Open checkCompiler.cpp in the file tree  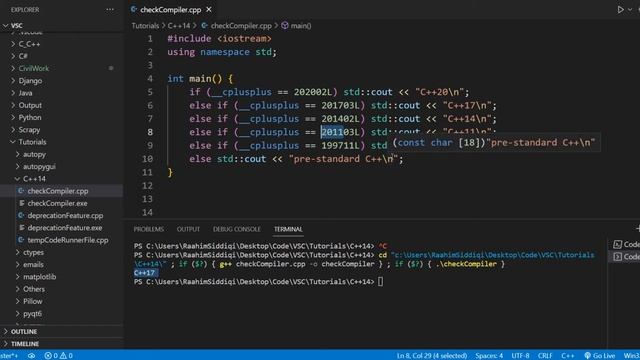click(58, 191)
